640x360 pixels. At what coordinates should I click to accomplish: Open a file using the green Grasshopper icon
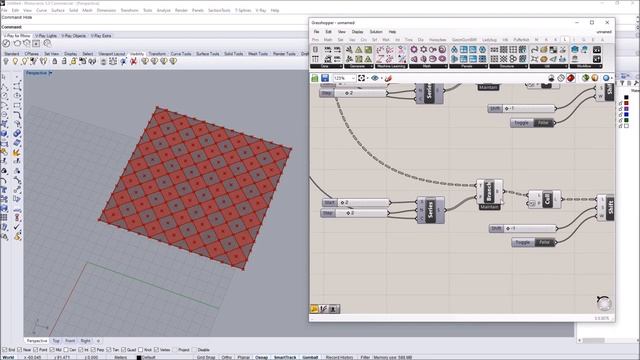315,78
